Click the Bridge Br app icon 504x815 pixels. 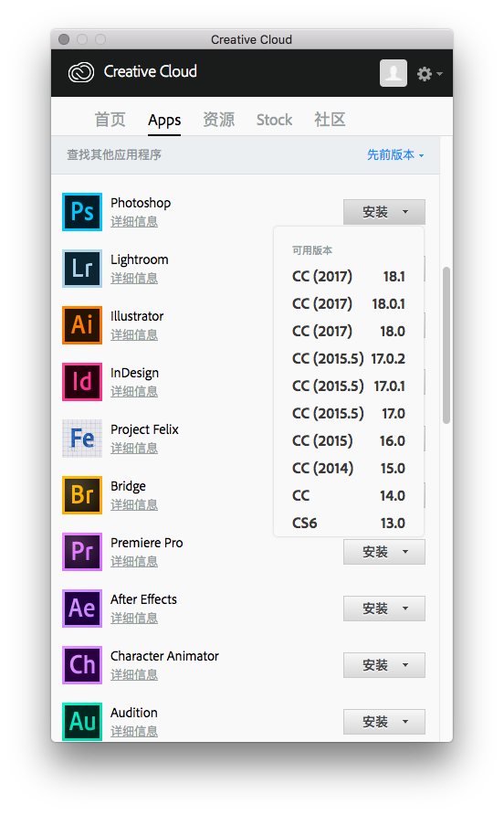pos(82,495)
